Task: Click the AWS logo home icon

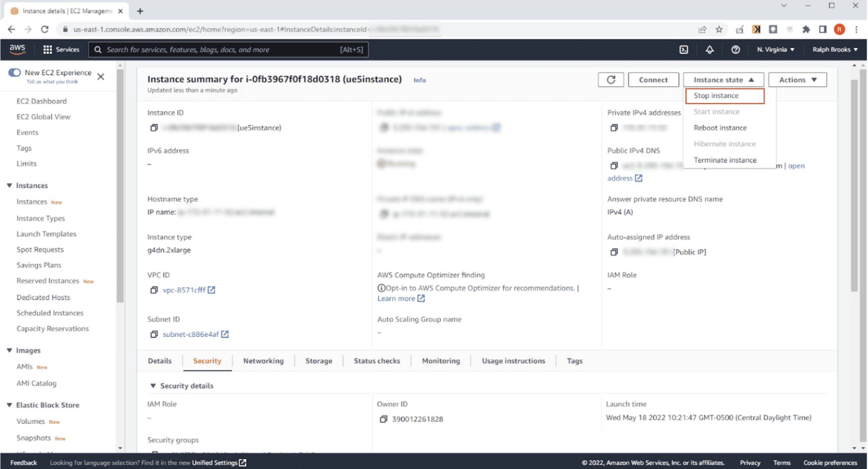Action: coord(17,49)
